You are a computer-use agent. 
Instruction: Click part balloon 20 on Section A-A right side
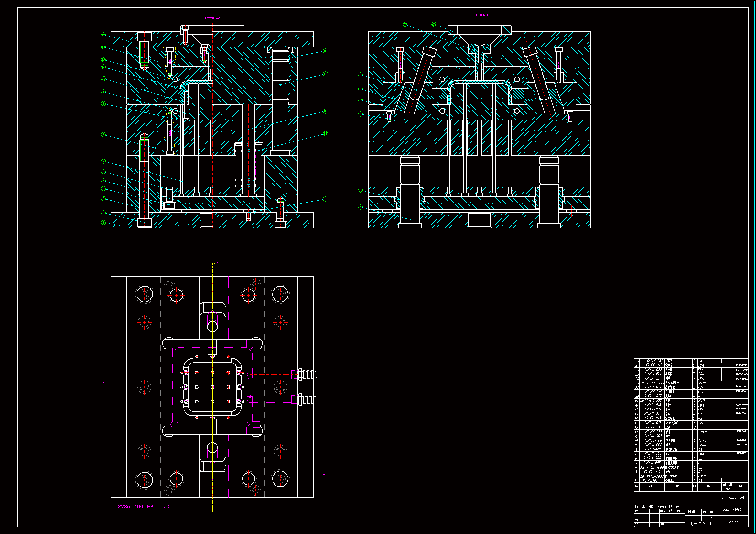click(325, 199)
